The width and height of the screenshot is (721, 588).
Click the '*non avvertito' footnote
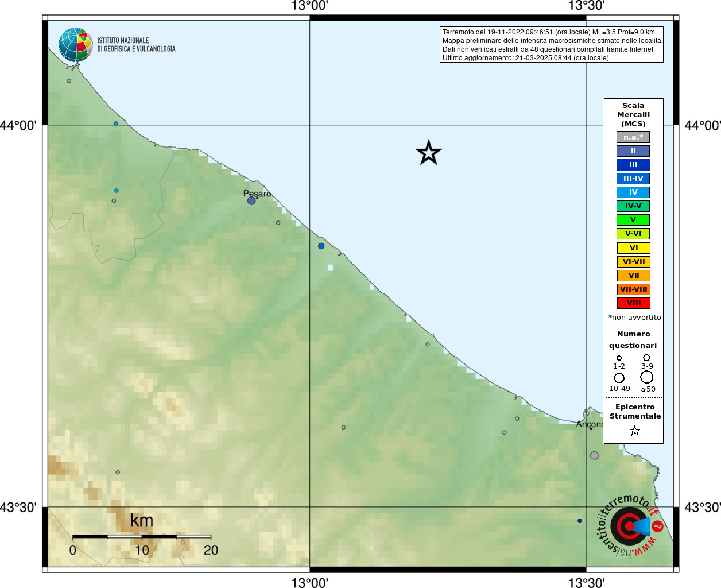pos(635,318)
